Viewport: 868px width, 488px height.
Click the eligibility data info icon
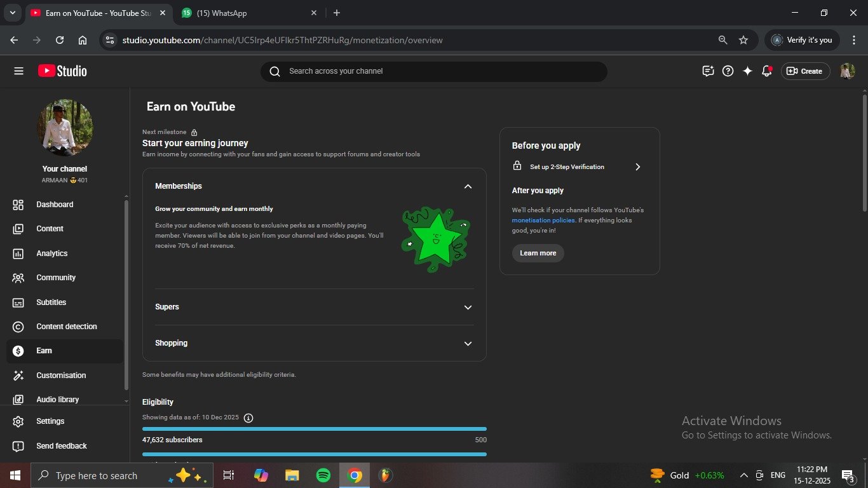click(x=248, y=418)
